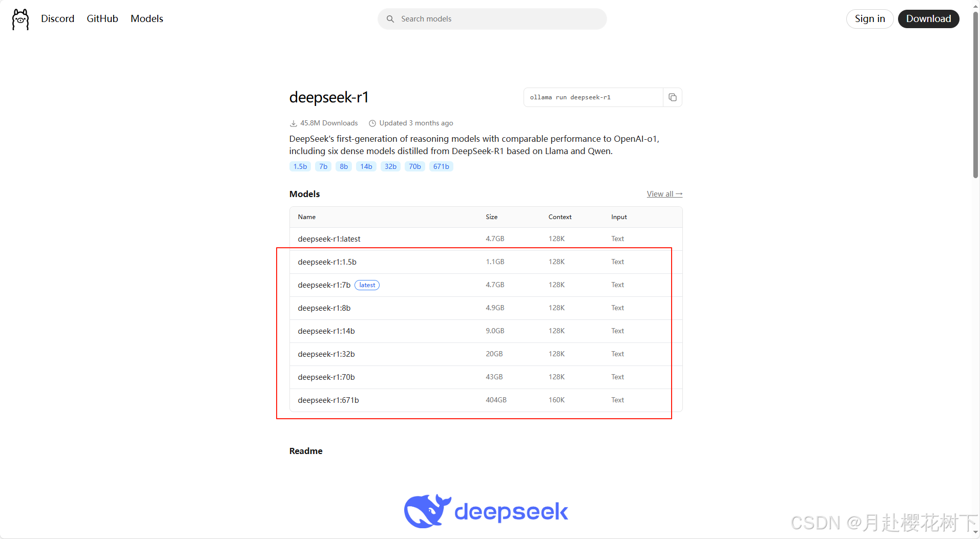Click the deepseek-r1 page title
The width and height of the screenshot is (980, 539).
pos(329,97)
